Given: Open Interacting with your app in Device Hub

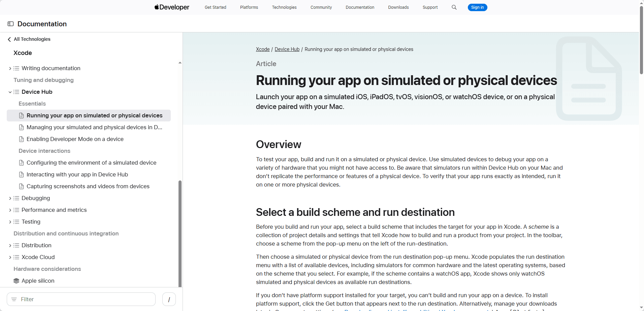Looking at the screenshot, I should [77, 174].
